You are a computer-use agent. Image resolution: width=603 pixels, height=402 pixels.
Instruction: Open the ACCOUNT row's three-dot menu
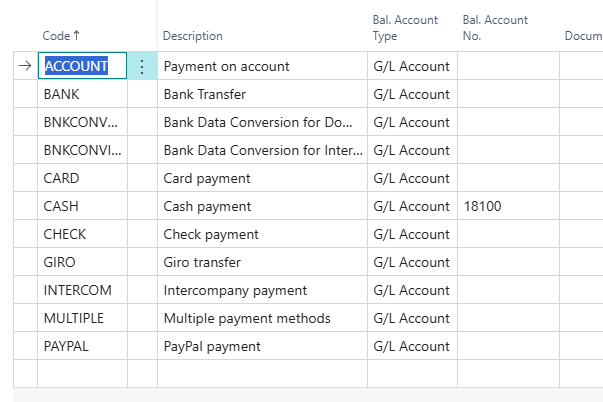pos(142,66)
